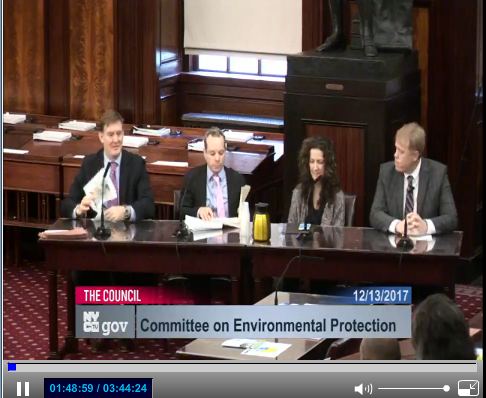486x398 pixels.
Task: Adjust the volume slider knob
Action: pyautogui.click(x=446, y=388)
